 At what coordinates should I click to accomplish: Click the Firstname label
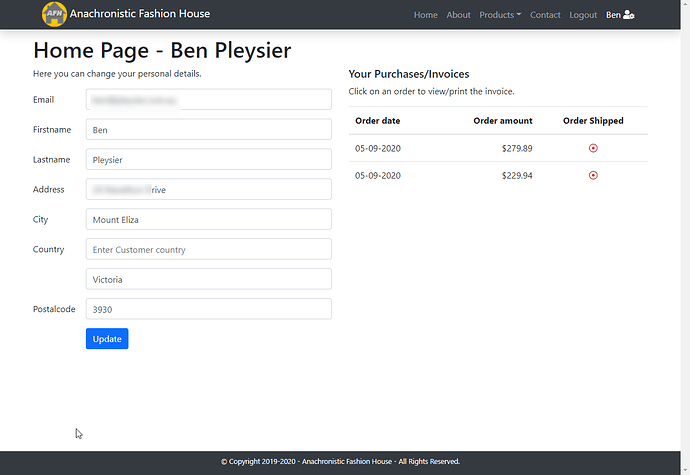52,129
